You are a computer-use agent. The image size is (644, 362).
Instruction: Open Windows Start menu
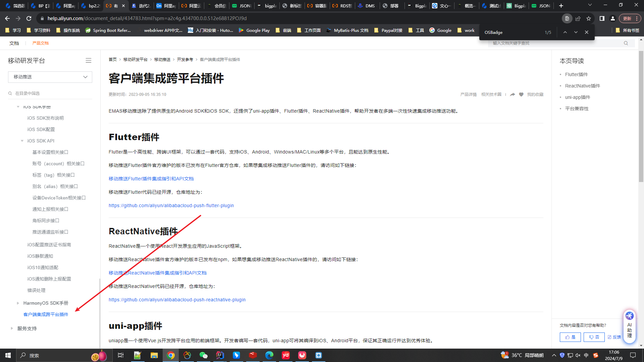tap(8, 355)
